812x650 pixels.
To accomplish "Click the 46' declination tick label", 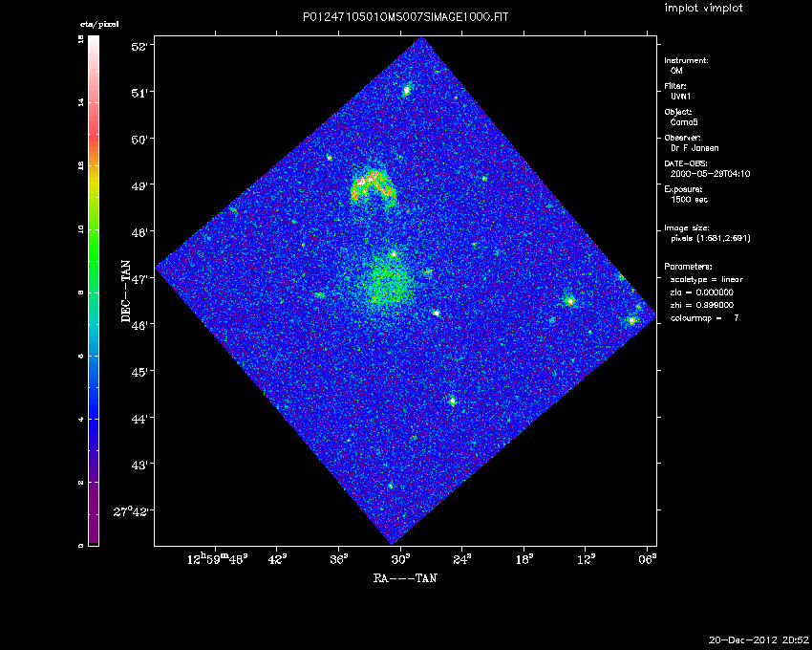I will coord(139,325).
